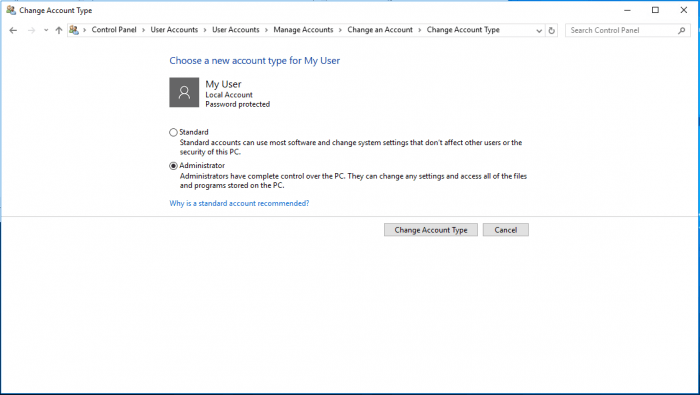Click Change Account Type breadcrumb

(x=463, y=30)
